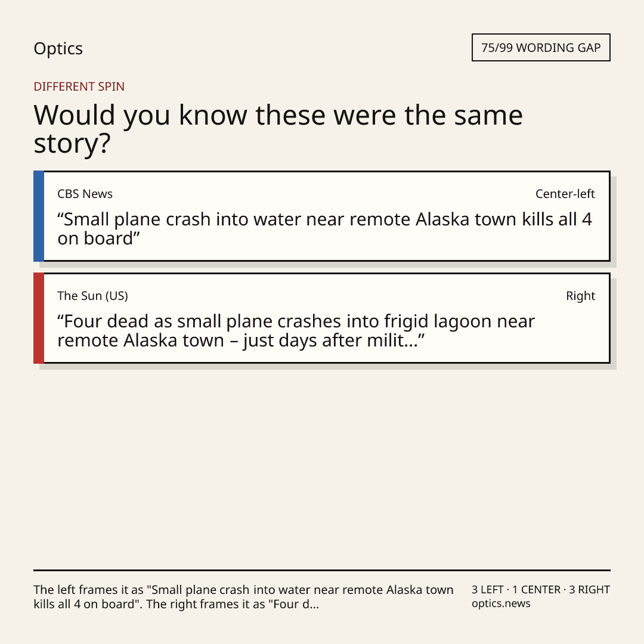This screenshot has height=644, width=644.
Task: Open the CBS 'Small plane crash' headline
Action: pyautogui.click(x=324, y=229)
